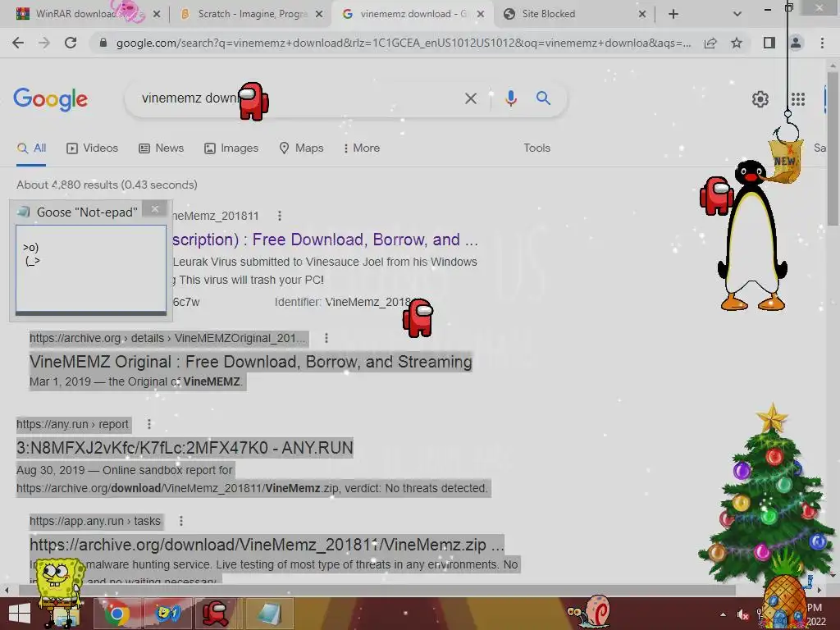Select the Videos results filter

92,148
